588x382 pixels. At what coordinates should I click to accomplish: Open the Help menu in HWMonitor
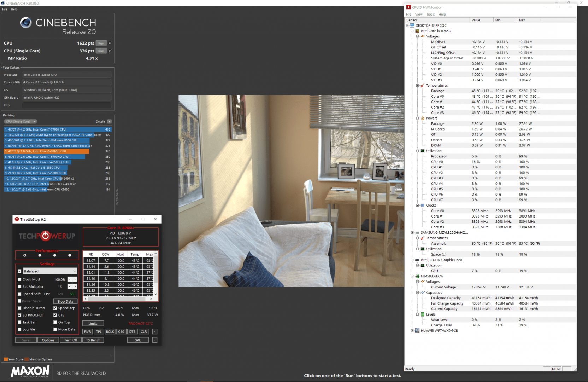[442, 15]
